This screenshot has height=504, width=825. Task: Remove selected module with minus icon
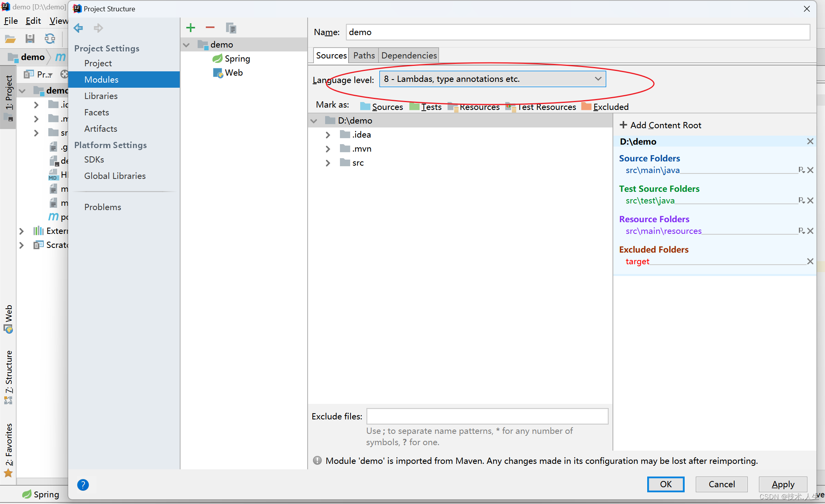[210, 28]
